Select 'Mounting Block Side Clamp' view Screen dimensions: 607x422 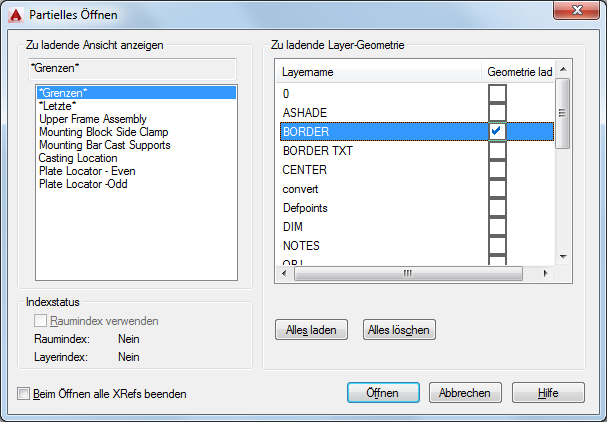tap(104, 132)
